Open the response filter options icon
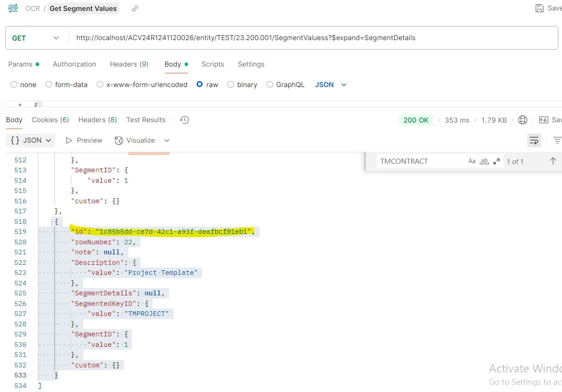562x392 pixels. 557,140
